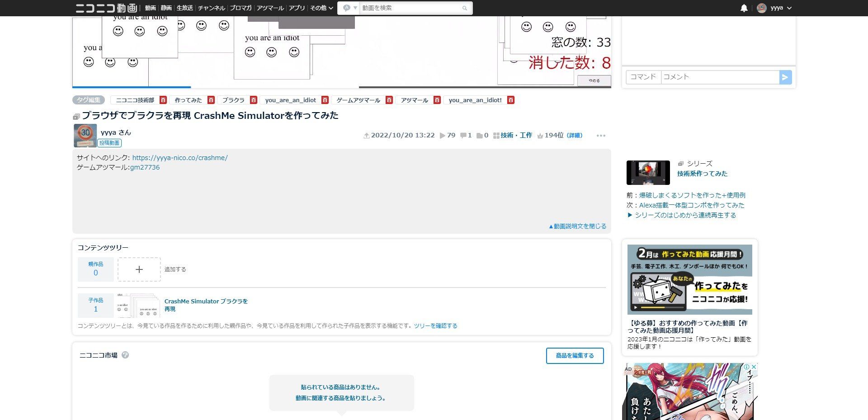Open dictionary icon beside you_are_an_idiot! tag
Screen dimensions: 868x420
click(511, 100)
